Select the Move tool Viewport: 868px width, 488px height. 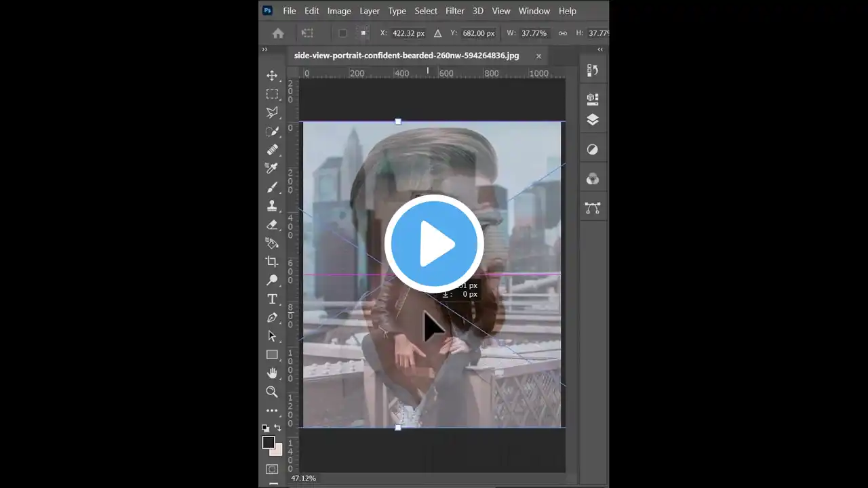pos(272,75)
